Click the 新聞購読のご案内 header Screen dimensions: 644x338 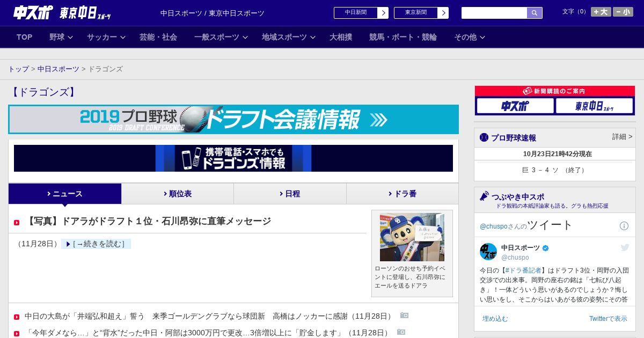coord(555,91)
